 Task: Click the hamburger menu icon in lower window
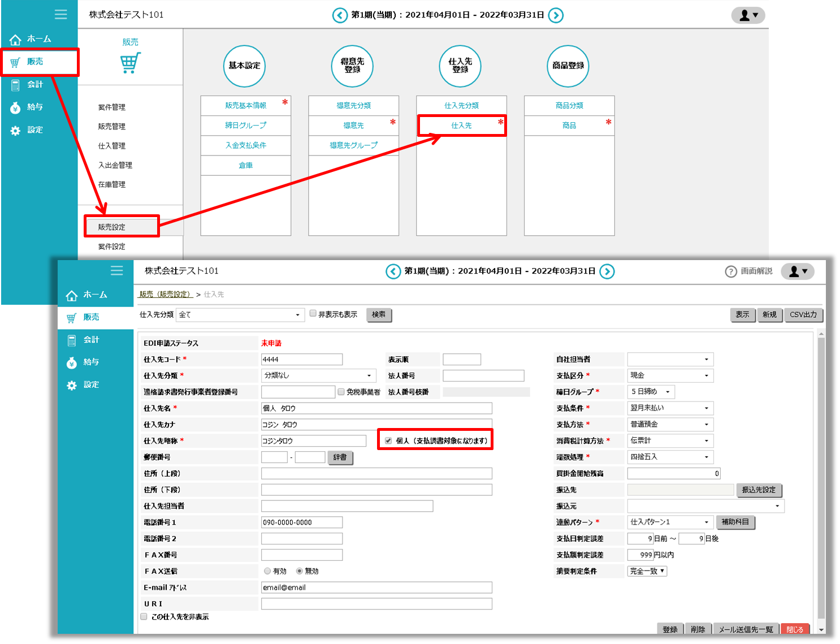[x=117, y=271]
